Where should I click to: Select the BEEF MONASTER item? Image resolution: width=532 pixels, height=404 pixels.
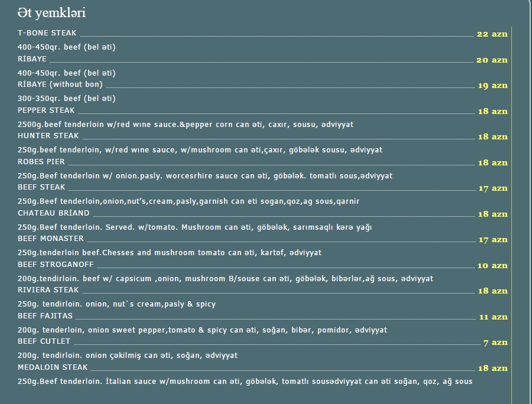click(51, 238)
